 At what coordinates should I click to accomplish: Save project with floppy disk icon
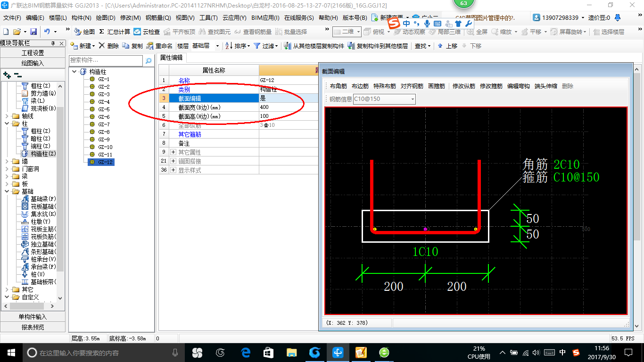pos(33,32)
